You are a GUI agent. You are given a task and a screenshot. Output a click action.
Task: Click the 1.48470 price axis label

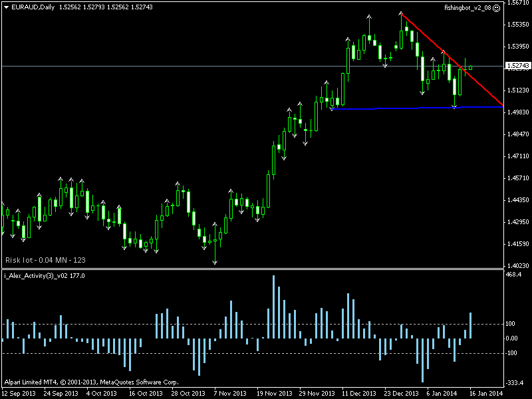click(x=518, y=134)
